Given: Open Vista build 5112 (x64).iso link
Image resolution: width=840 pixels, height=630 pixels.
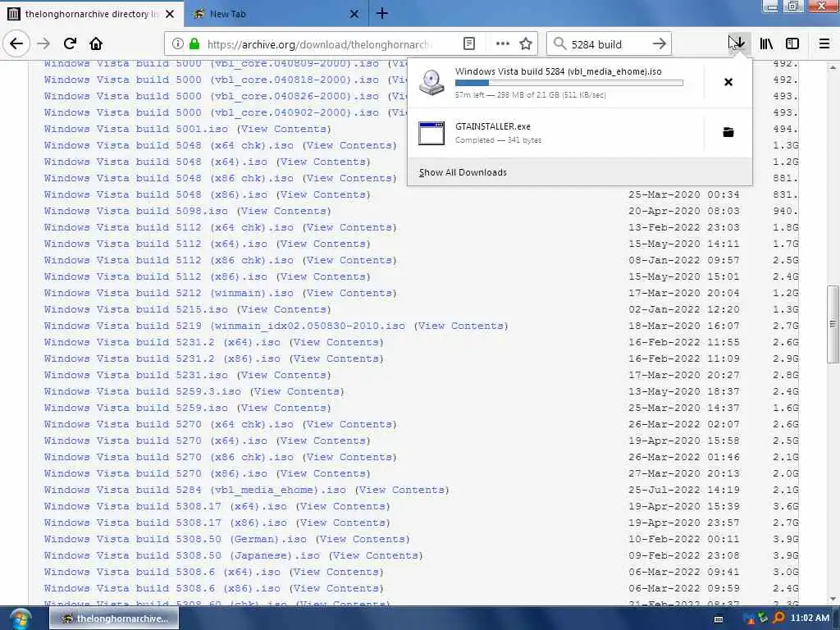Looking at the screenshot, I should (x=156, y=244).
